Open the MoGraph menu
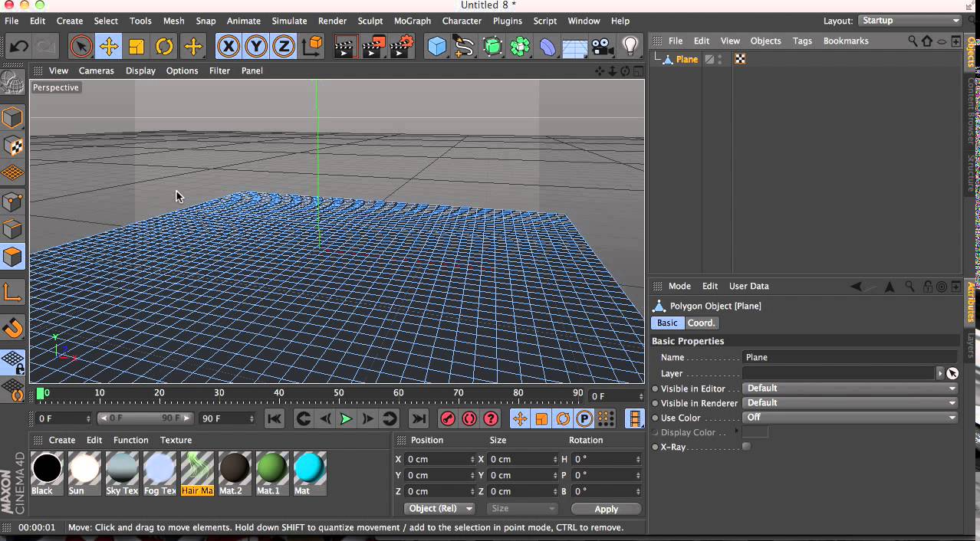The height and width of the screenshot is (541, 980). coord(413,21)
